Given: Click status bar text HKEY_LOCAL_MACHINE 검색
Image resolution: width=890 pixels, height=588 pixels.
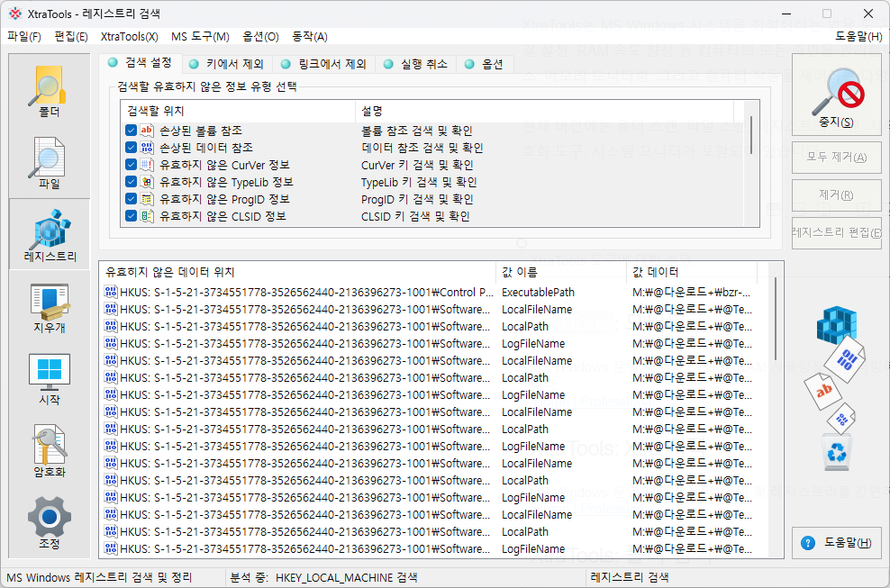Looking at the screenshot, I should click(x=346, y=578).
